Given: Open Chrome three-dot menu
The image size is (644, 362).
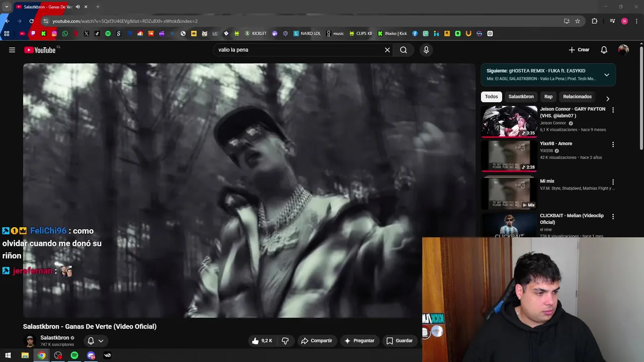Looking at the screenshot, I should point(636,21).
